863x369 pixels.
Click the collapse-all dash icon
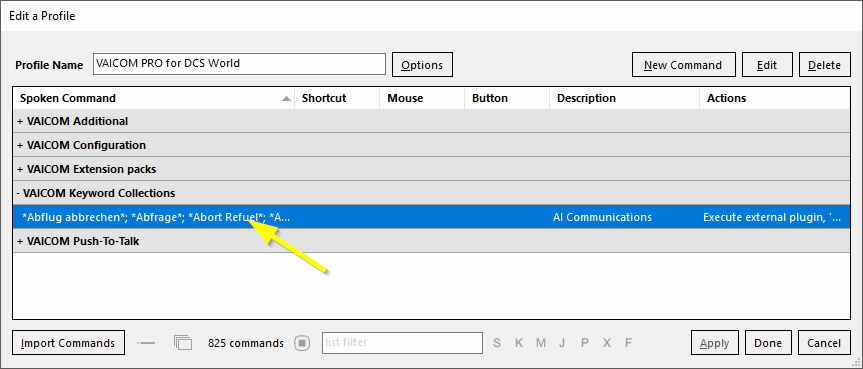tap(146, 343)
